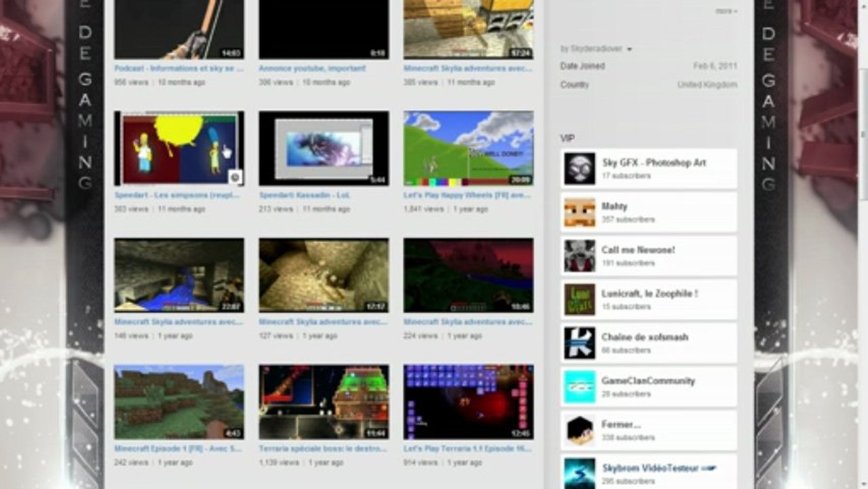Open Minecraft Skylia adventures title with 146 views
The width and height of the screenshot is (868, 489).
pyautogui.click(x=178, y=322)
